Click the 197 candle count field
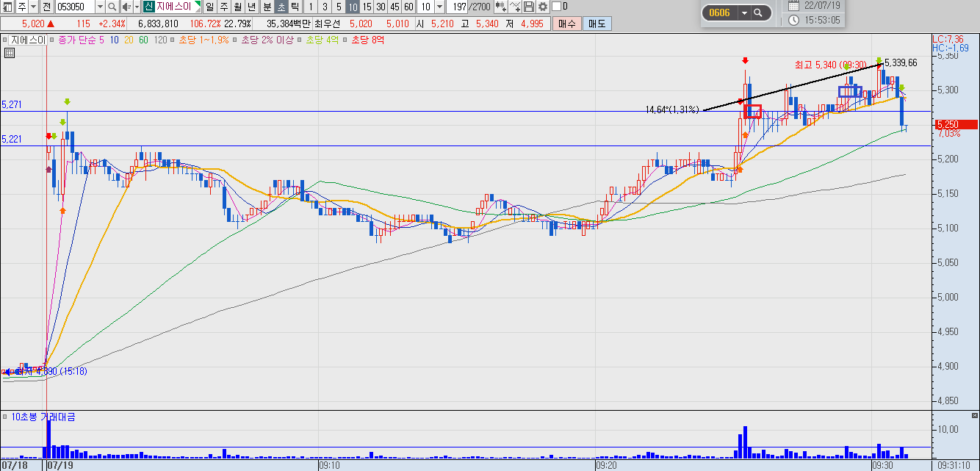 (458, 7)
